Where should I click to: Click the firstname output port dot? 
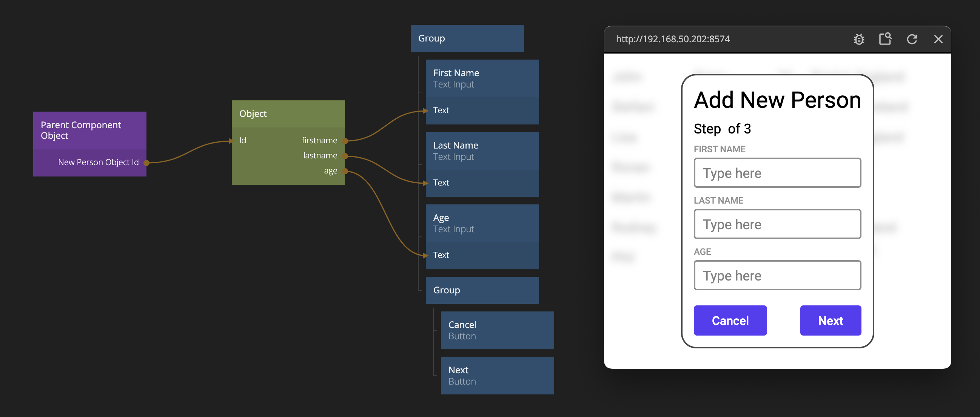[345, 141]
